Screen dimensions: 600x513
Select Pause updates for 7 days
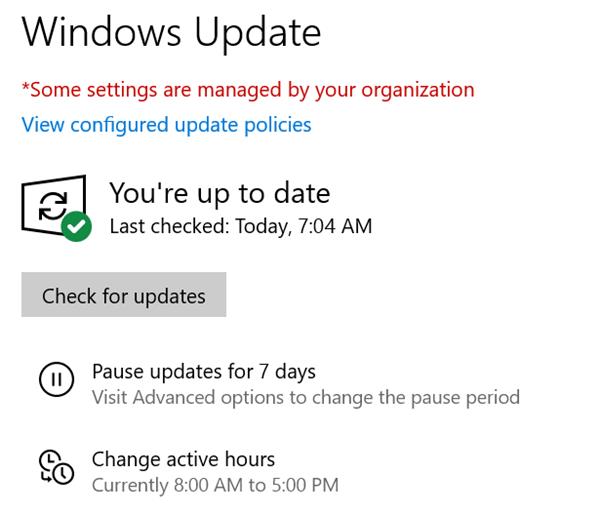click(x=204, y=372)
